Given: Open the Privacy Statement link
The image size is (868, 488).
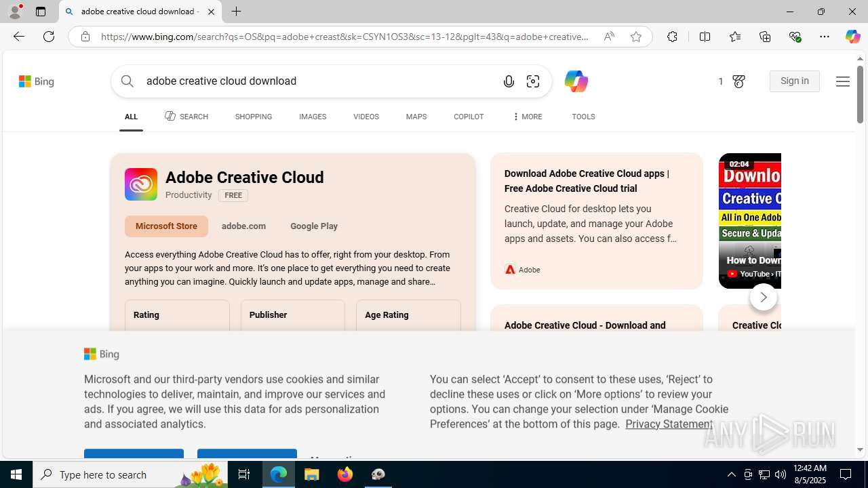Looking at the screenshot, I should pos(669,424).
